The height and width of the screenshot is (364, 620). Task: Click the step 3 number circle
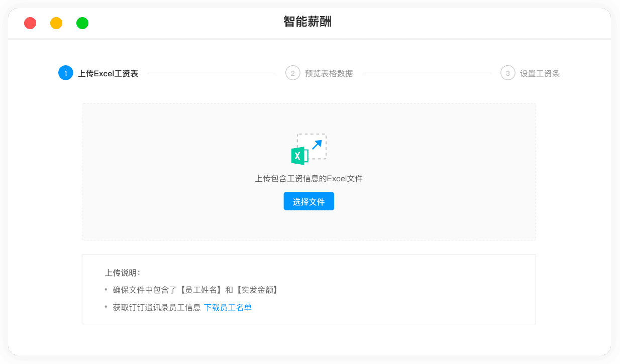(507, 73)
